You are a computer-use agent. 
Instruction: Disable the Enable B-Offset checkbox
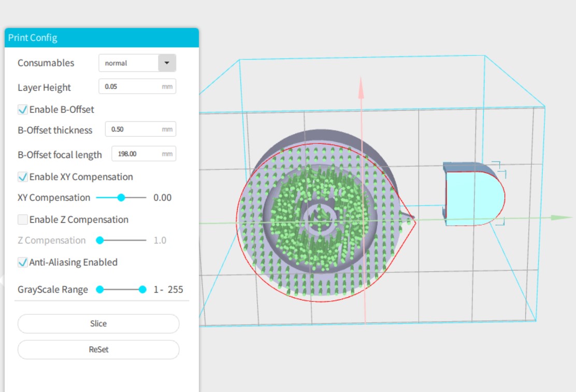pyautogui.click(x=23, y=110)
